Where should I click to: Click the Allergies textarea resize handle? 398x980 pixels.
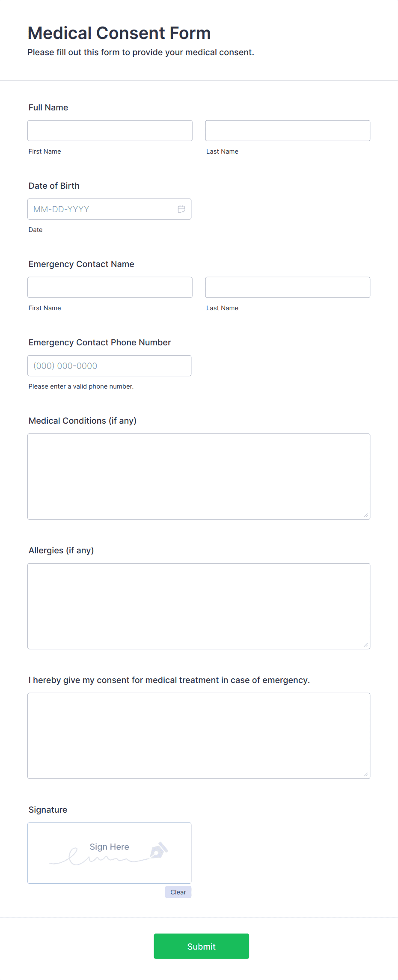(x=366, y=645)
